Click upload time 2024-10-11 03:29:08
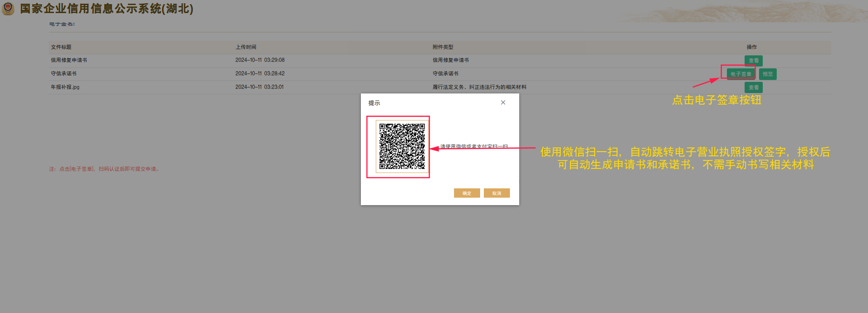 pos(260,60)
